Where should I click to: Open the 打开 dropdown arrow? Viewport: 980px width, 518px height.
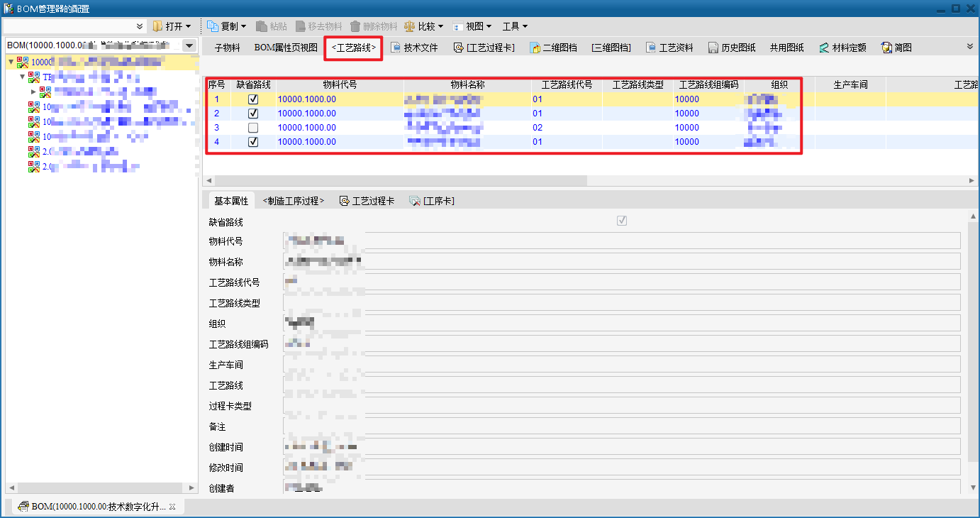[188, 26]
